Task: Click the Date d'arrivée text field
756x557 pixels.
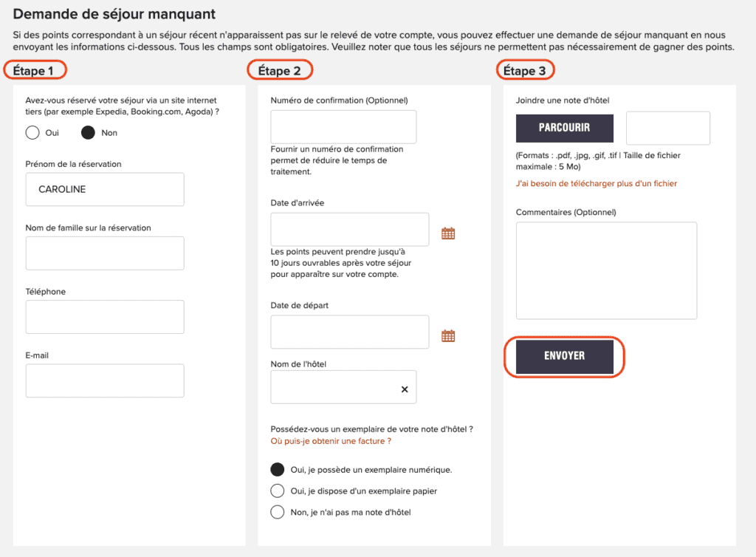Action: tap(349, 229)
